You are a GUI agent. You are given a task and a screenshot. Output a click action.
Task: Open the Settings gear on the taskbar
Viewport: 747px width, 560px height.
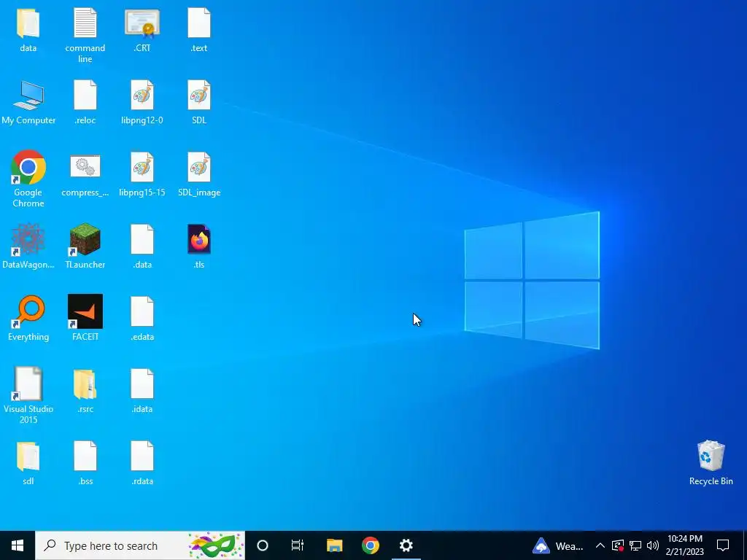point(406,545)
